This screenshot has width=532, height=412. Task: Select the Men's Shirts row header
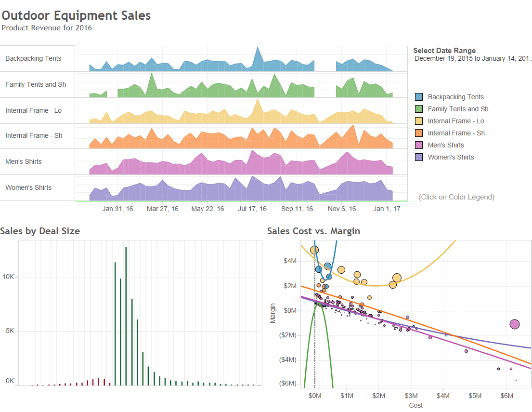[24, 161]
